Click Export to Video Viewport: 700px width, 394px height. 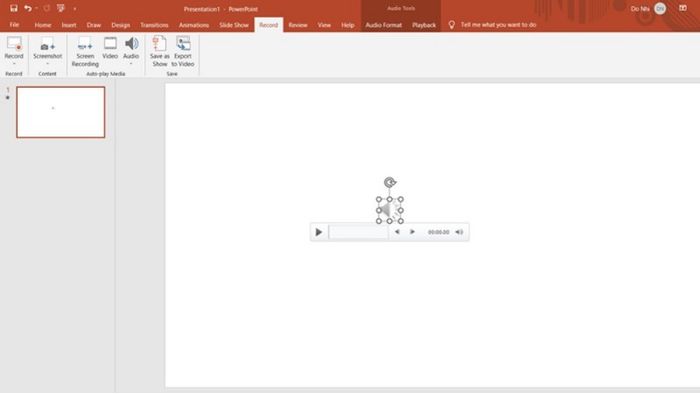pos(183,52)
